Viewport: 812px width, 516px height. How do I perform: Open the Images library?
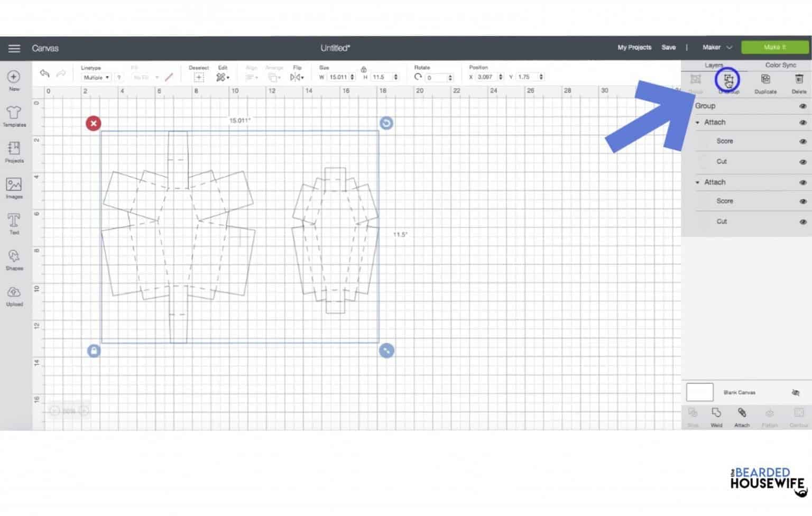pyautogui.click(x=14, y=188)
